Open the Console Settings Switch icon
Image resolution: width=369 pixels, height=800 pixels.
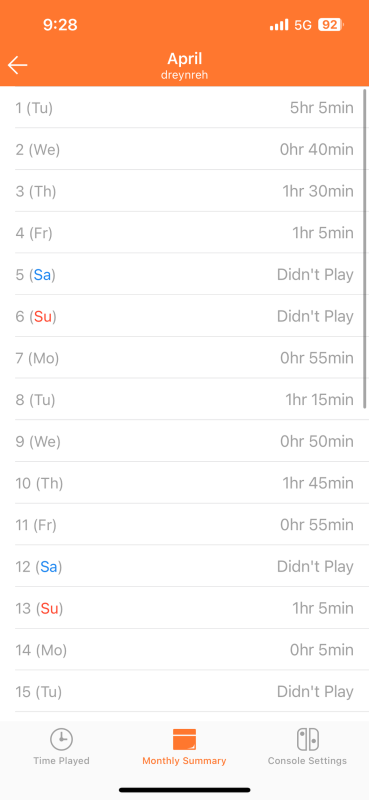click(x=308, y=739)
